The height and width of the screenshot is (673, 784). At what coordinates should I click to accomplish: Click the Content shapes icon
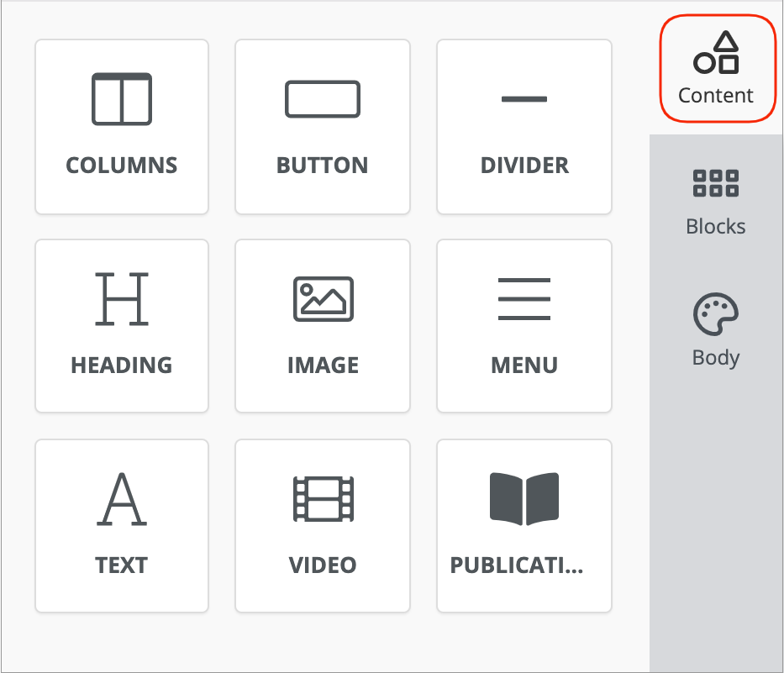pyautogui.click(x=716, y=52)
